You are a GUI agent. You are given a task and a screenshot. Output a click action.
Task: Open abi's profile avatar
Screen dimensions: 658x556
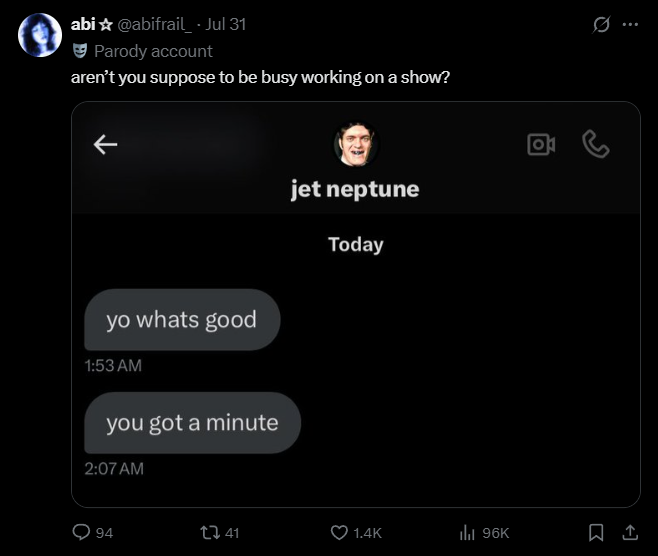(x=40, y=36)
